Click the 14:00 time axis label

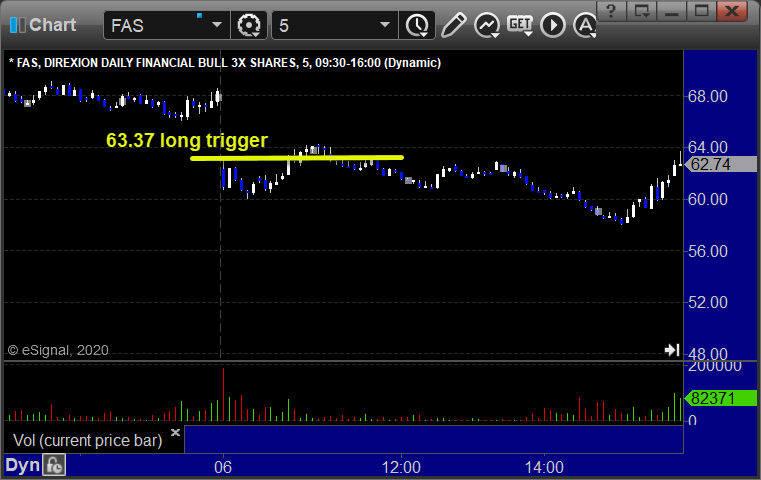(x=544, y=467)
